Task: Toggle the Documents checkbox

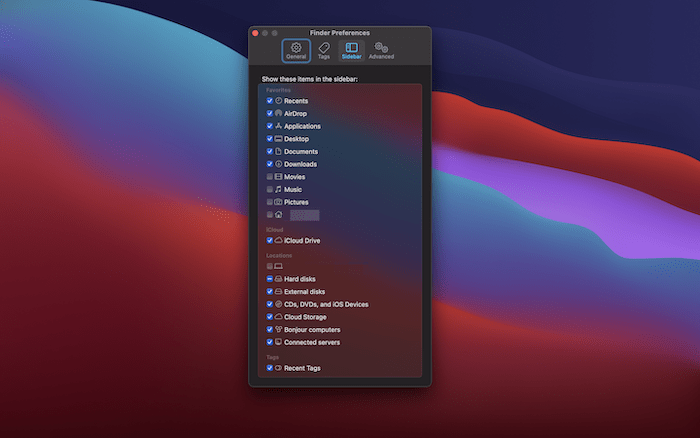Action: [270, 151]
